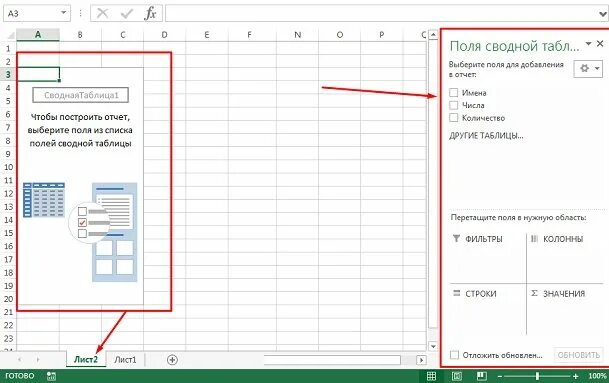Expand the Name Box dropdown
Screen dimensions: 609x383
pos(63,13)
